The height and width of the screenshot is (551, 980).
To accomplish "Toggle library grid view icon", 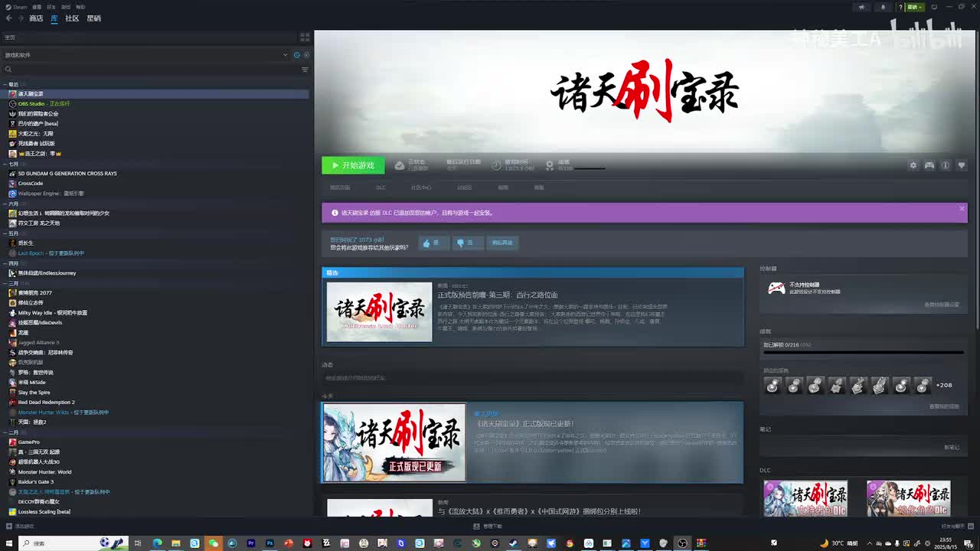I will point(305,37).
